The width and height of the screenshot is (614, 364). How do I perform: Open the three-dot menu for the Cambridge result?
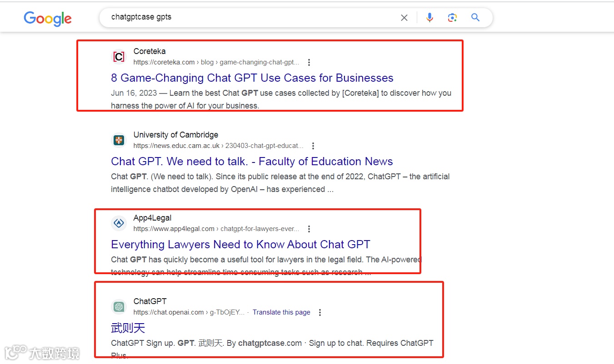coord(313,146)
